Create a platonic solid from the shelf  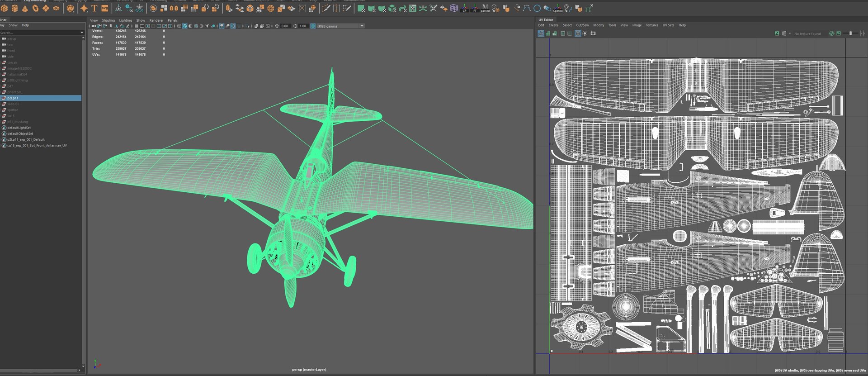tap(71, 8)
